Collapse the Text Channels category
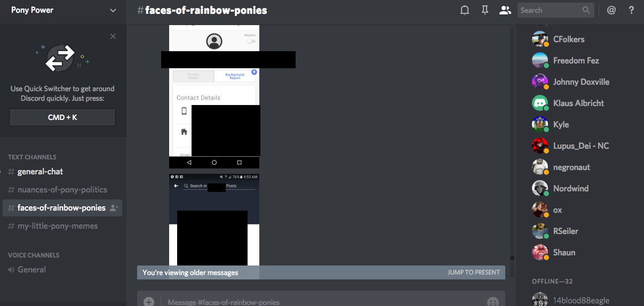The image size is (644, 306). [x=32, y=157]
